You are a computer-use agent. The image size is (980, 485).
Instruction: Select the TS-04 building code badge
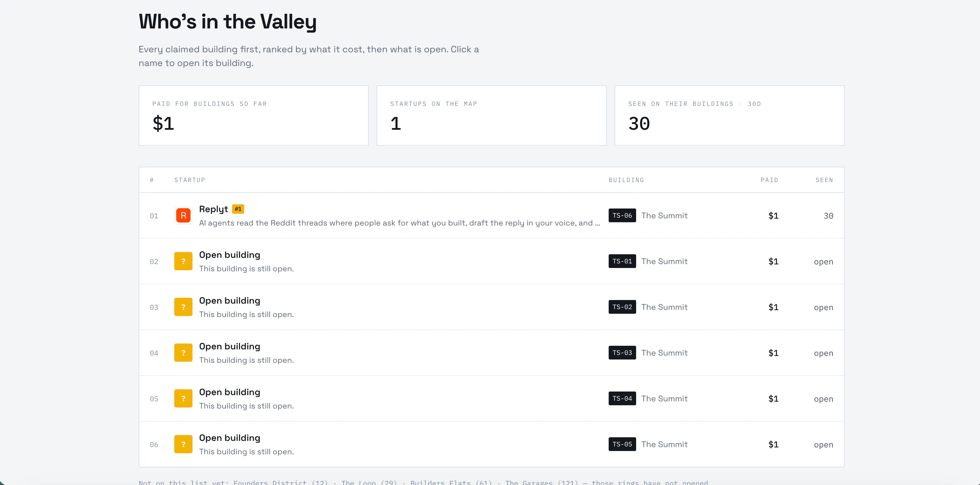[622, 398]
